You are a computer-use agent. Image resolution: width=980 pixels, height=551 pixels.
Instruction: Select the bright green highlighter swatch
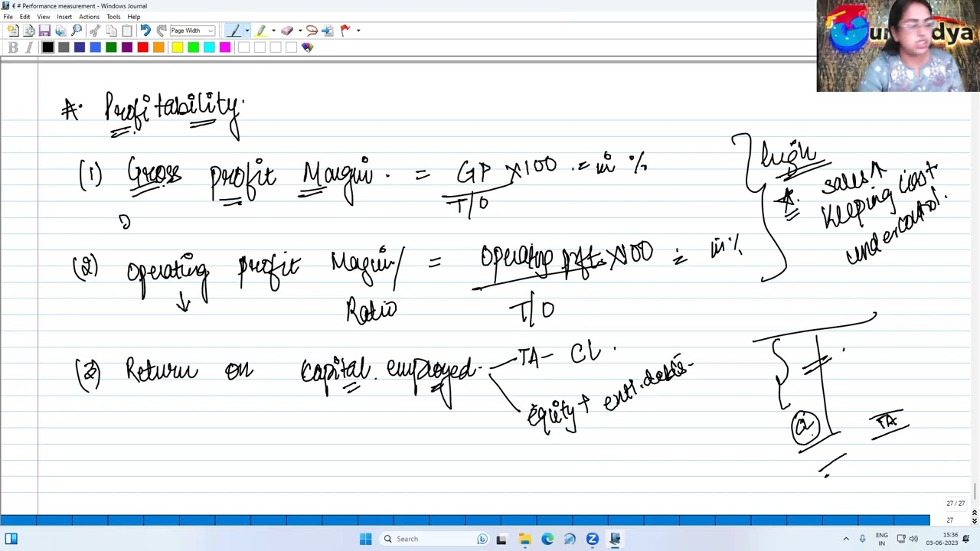point(193,47)
